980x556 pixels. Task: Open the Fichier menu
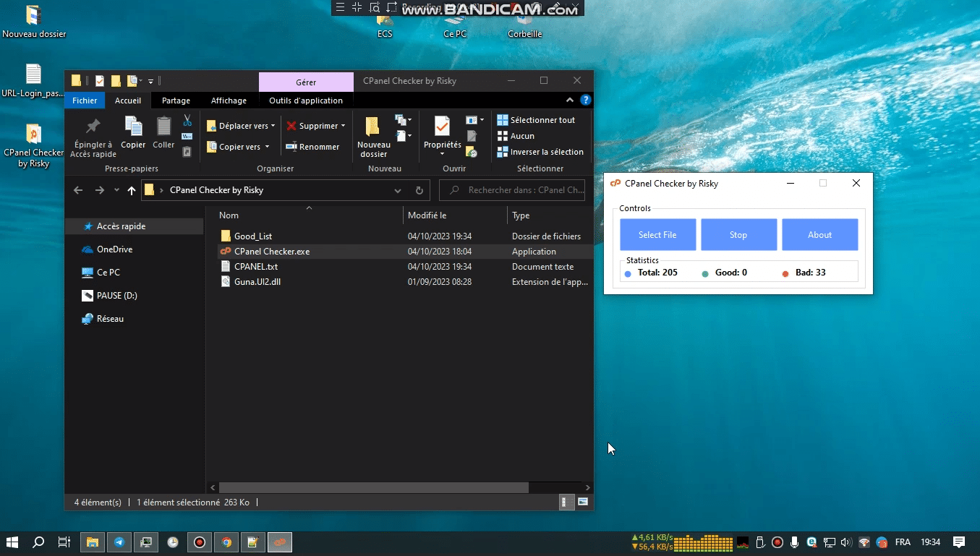pyautogui.click(x=84, y=100)
